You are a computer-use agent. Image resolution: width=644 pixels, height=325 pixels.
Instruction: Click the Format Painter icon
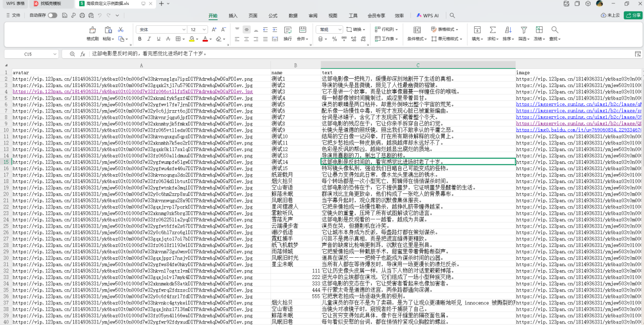coord(92,30)
